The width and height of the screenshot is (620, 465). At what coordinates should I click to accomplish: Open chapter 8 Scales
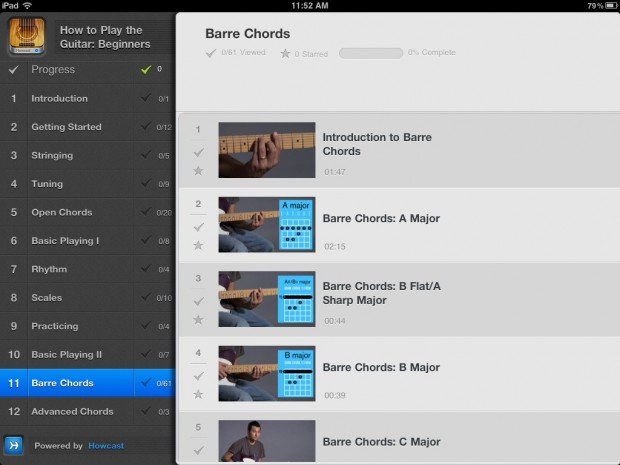[88, 298]
